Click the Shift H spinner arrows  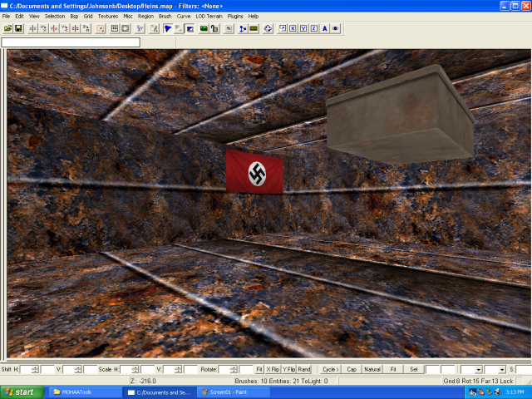click(35, 369)
